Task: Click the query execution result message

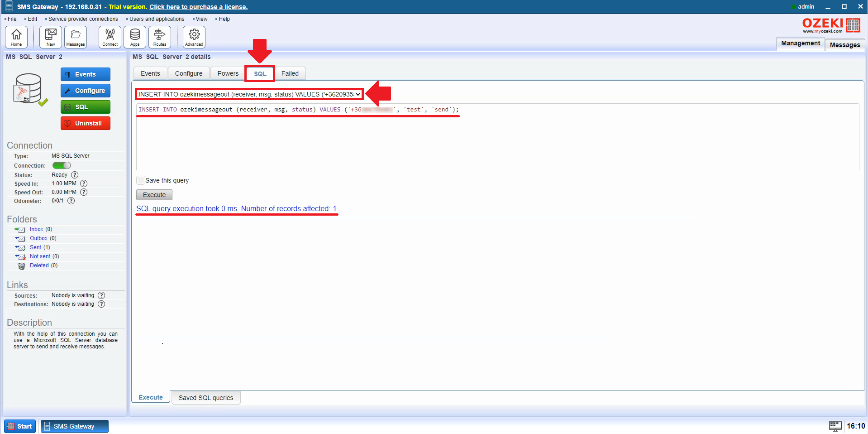Action: tap(236, 208)
